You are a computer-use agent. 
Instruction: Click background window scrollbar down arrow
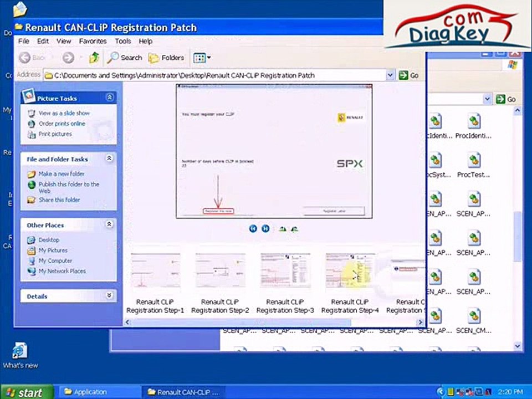tap(518, 346)
